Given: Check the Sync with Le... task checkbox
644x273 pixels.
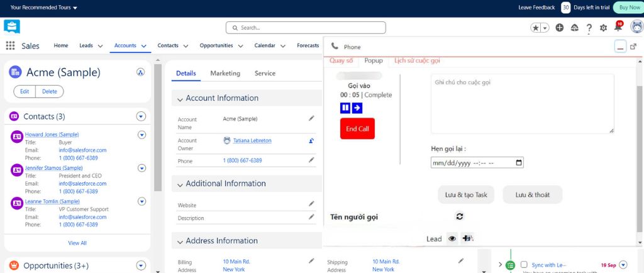Looking at the screenshot, I should pos(524,265).
